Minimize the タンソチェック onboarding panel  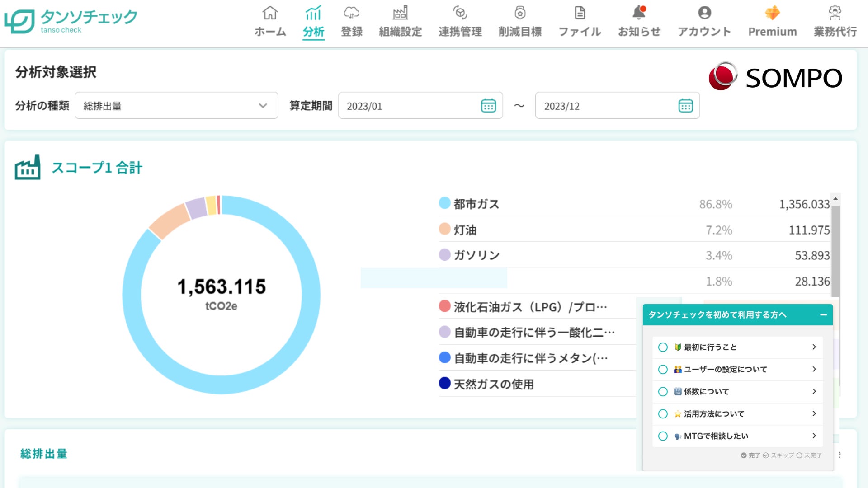tap(823, 315)
